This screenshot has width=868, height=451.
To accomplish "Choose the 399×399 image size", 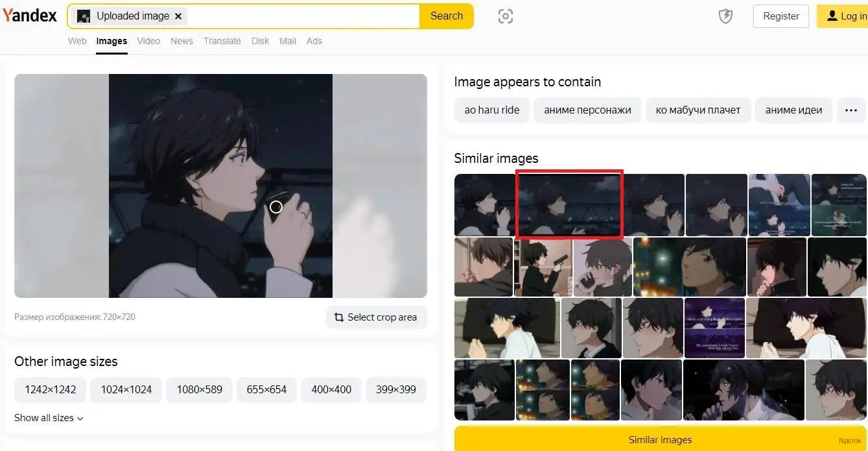I will 396,390.
